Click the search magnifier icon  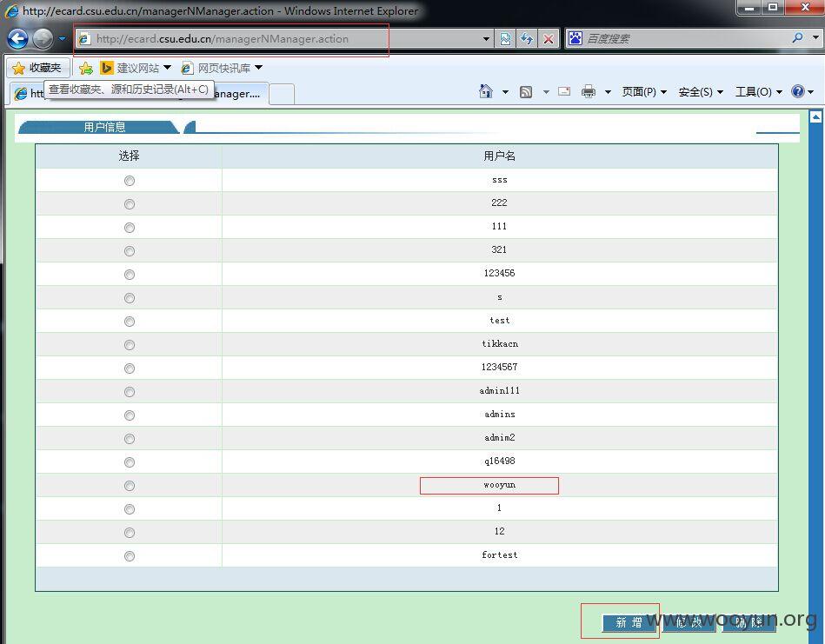pyautogui.click(x=798, y=38)
